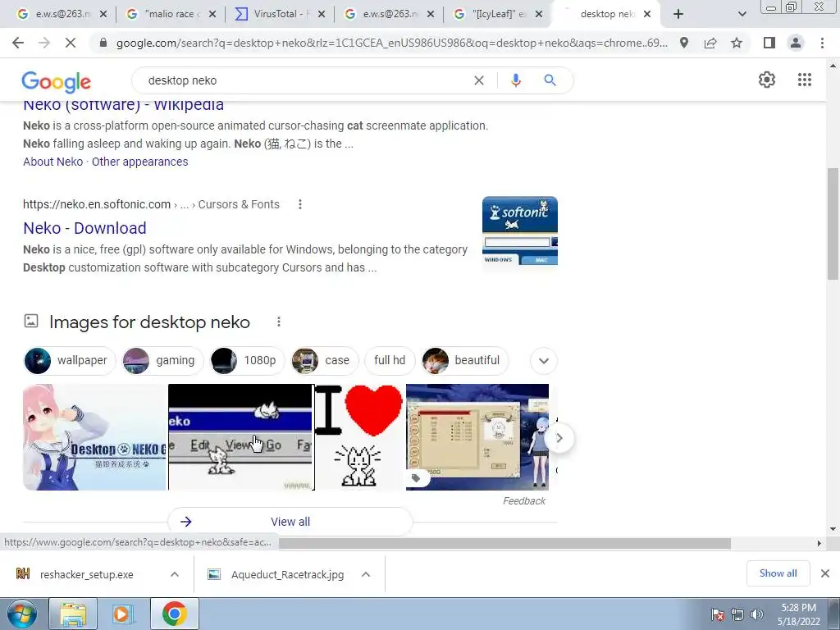Filter images by case chip
Viewport: 840px width, 630px height.
coord(325,361)
